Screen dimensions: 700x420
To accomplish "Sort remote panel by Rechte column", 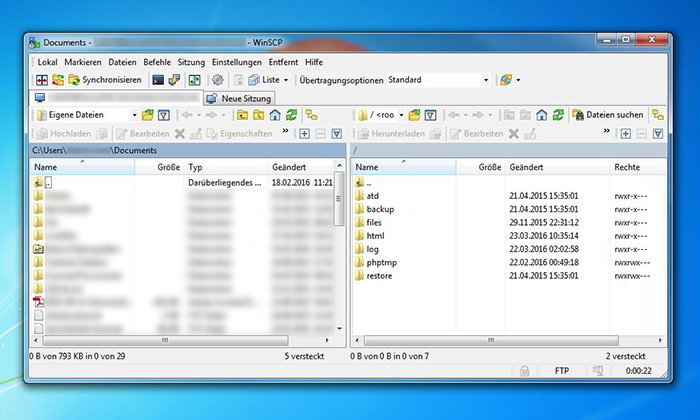I will click(x=638, y=167).
